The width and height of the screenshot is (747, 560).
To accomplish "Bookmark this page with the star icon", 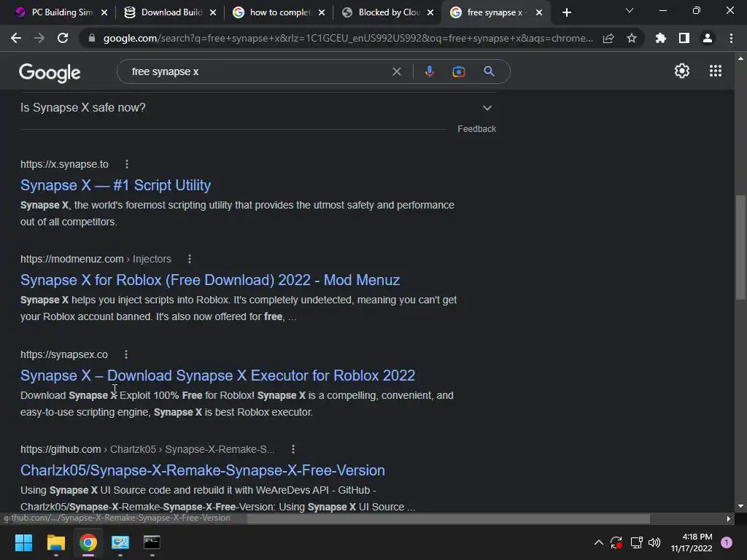I will tap(632, 38).
